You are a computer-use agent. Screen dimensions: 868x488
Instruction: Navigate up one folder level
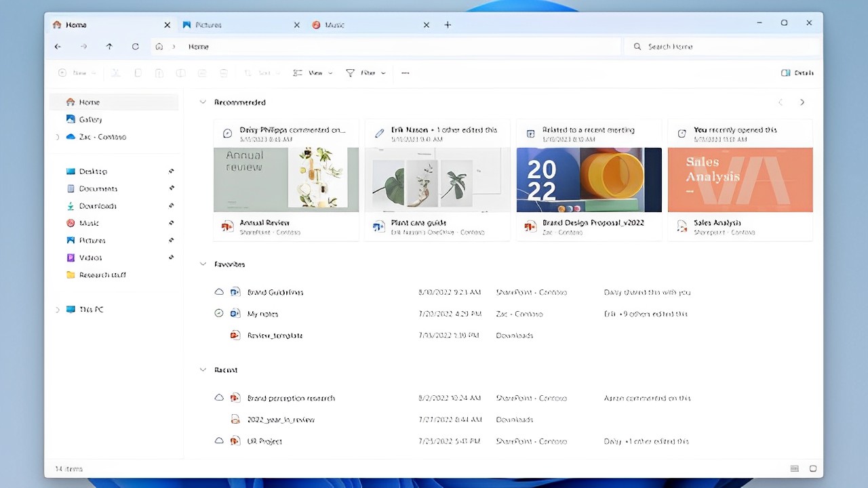click(x=109, y=46)
